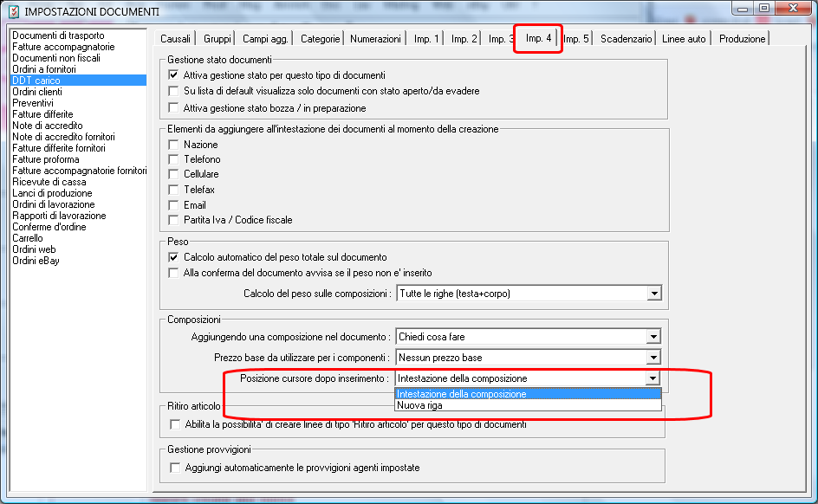Switch to the Imp. 1 tab
Viewport: 818px width, 504px height.
tap(426, 39)
